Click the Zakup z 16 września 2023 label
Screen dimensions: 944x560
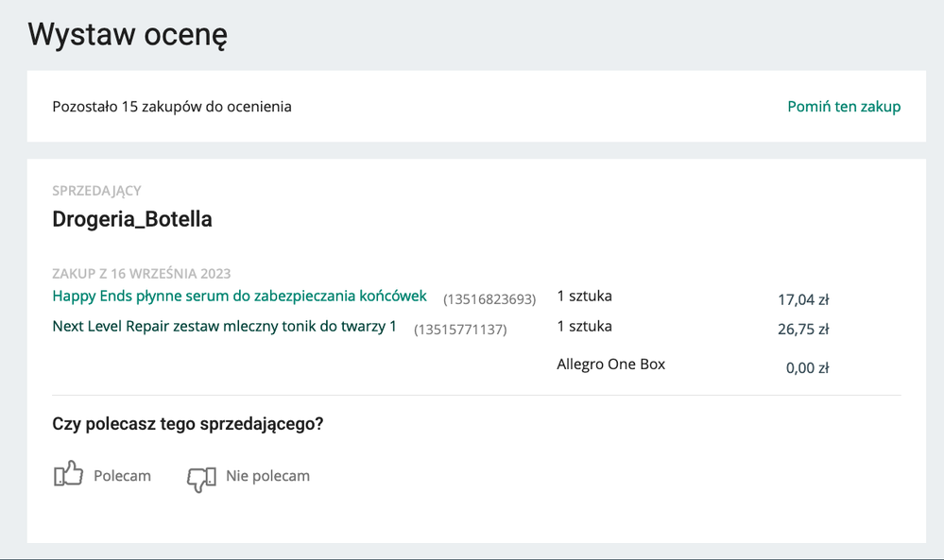point(142,274)
